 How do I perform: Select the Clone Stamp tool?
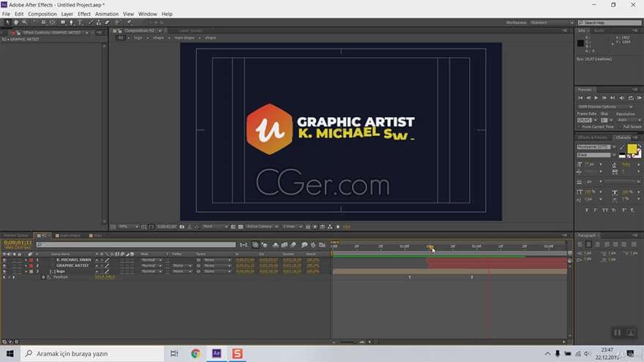(x=99, y=23)
